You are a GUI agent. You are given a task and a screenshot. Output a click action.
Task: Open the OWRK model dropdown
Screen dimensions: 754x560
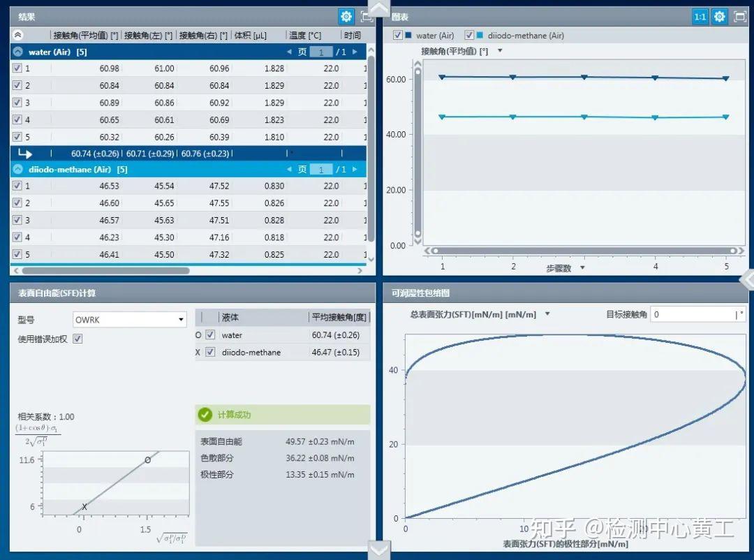129,319
